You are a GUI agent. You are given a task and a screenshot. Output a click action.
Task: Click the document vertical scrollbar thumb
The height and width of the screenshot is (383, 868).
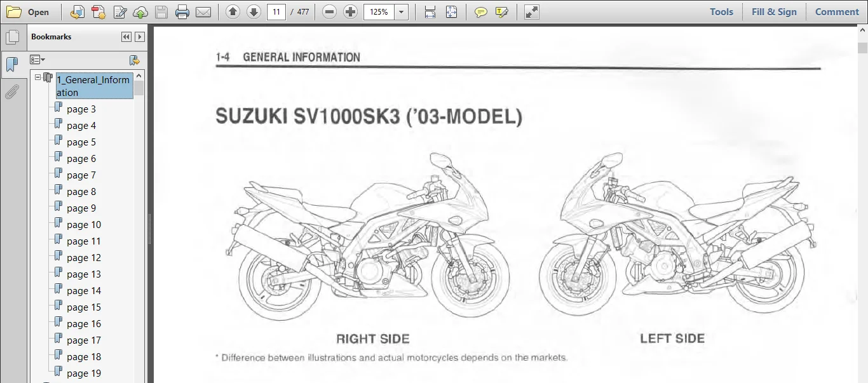point(862,48)
